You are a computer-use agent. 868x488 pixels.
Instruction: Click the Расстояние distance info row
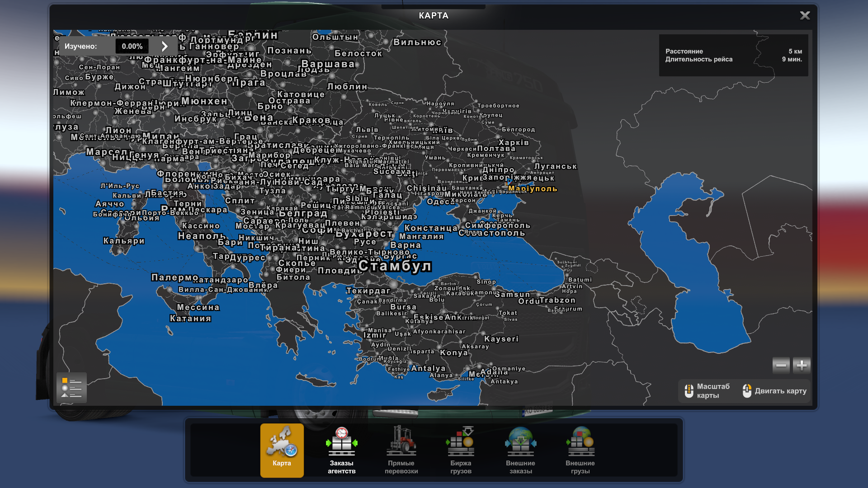[733, 52]
